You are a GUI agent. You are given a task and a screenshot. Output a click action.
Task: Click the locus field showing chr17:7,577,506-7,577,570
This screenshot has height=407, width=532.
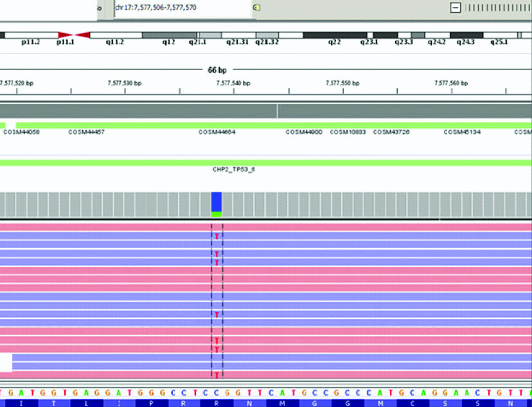coord(181,8)
